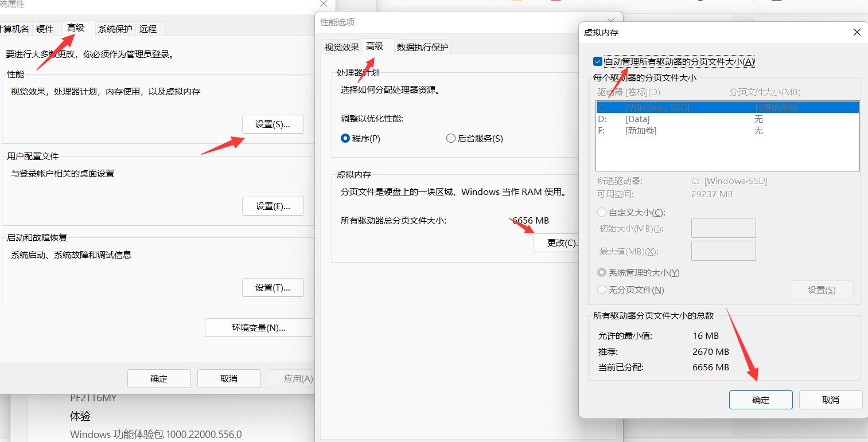Click the 可用空间 29237 MB value
This screenshot has height=442, width=868.
point(713,194)
